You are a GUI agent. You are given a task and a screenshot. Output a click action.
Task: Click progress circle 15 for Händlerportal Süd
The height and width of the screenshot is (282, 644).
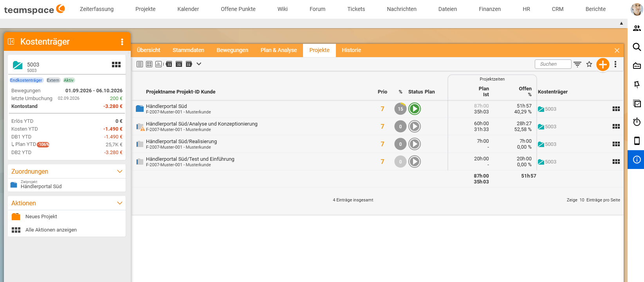click(x=400, y=109)
